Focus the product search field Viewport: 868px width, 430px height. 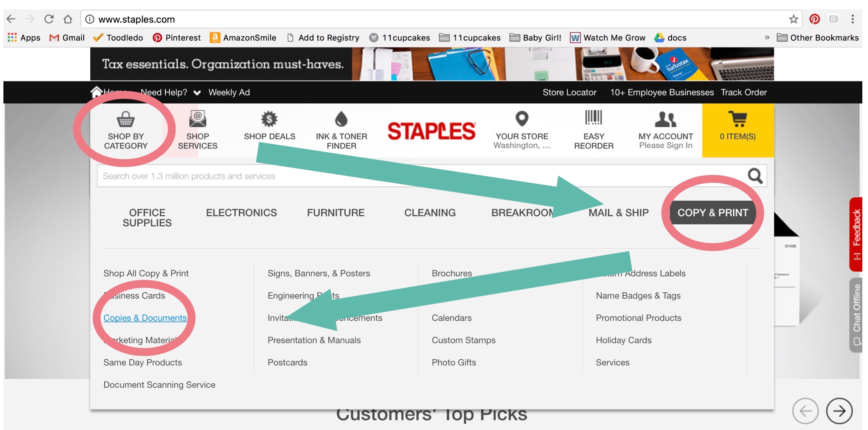click(x=422, y=176)
